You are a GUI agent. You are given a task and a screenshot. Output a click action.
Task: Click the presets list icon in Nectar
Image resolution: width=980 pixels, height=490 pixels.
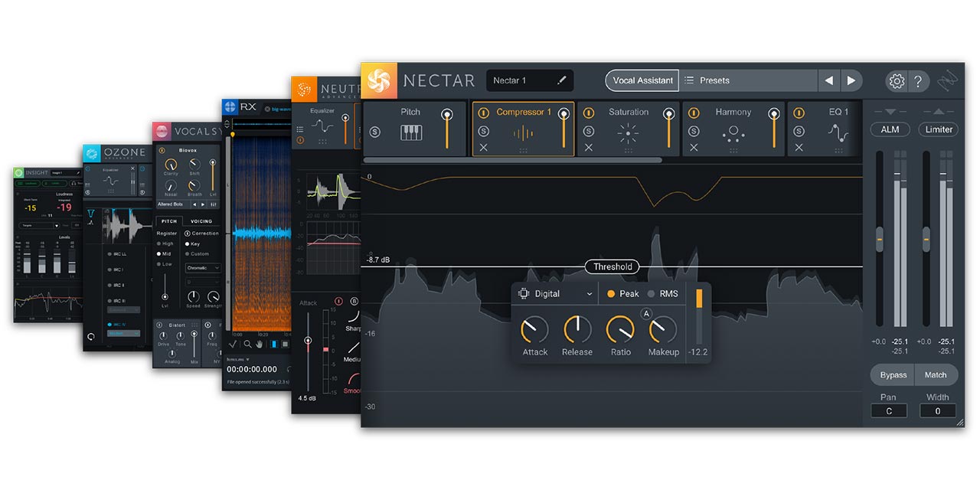pyautogui.click(x=689, y=80)
